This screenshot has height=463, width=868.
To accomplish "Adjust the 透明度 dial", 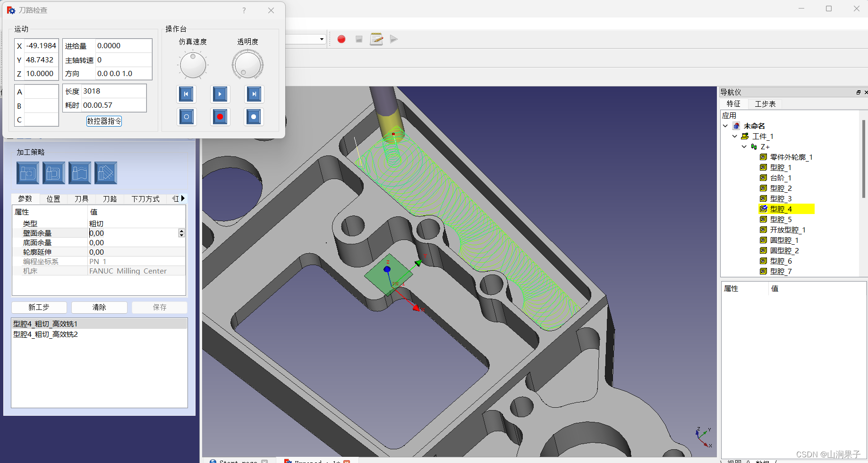I will (247, 65).
